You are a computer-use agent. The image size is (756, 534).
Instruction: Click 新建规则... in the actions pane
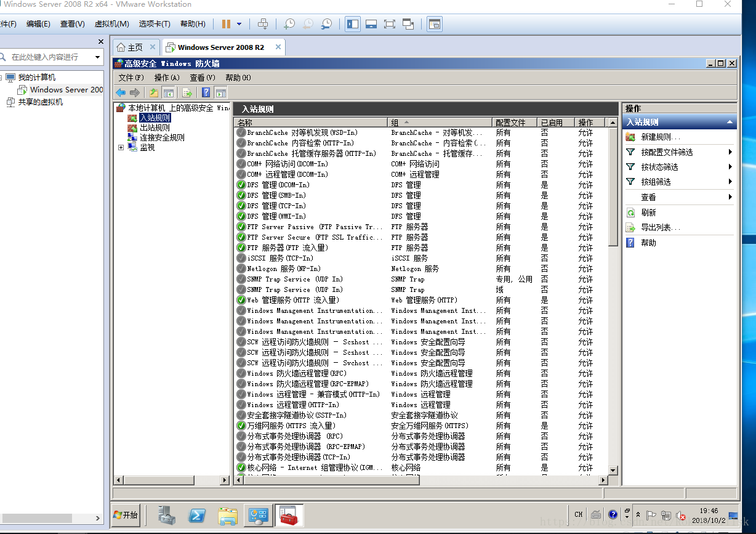(x=661, y=137)
